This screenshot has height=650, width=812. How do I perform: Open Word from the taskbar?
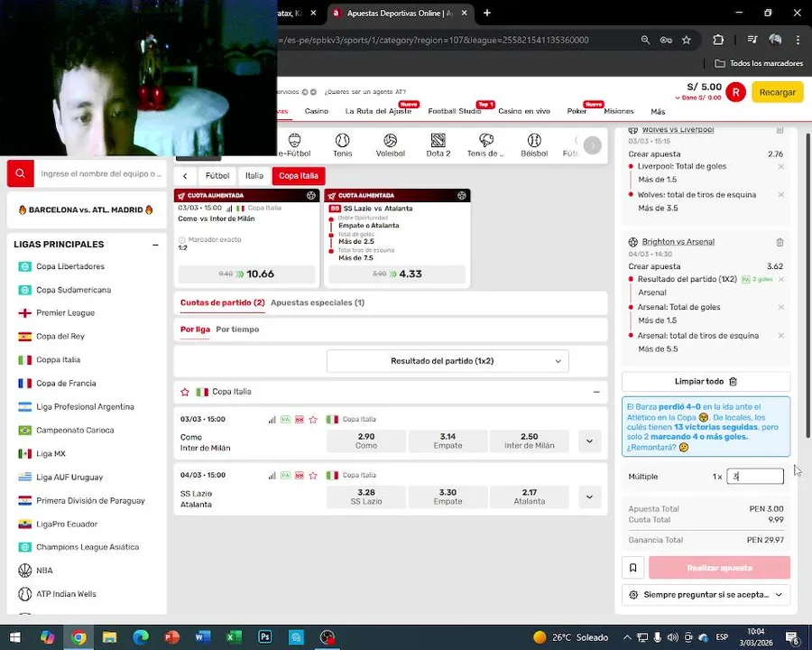tap(202, 637)
